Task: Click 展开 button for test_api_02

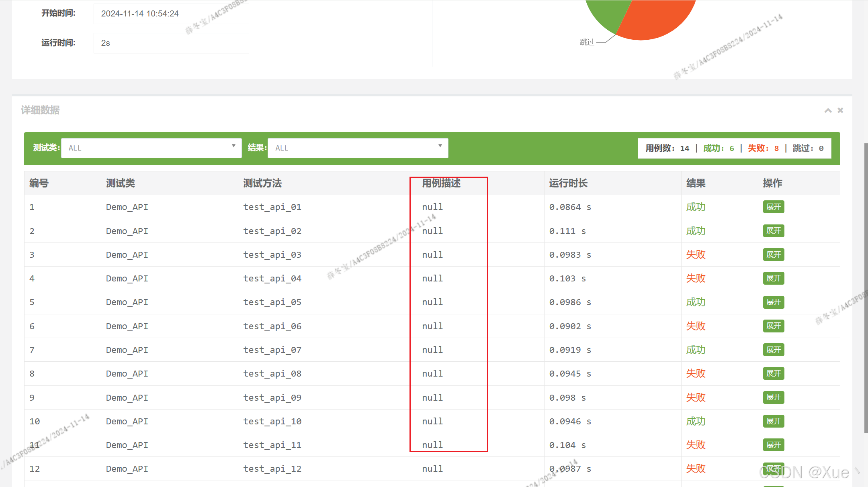Action: (773, 231)
